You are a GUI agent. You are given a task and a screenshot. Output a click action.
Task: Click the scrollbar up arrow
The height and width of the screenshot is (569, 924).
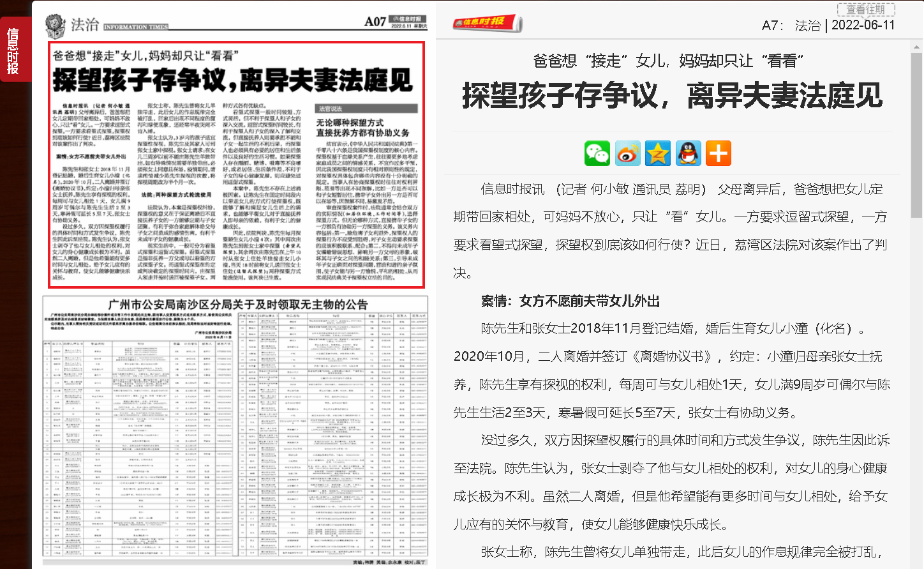point(917,48)
